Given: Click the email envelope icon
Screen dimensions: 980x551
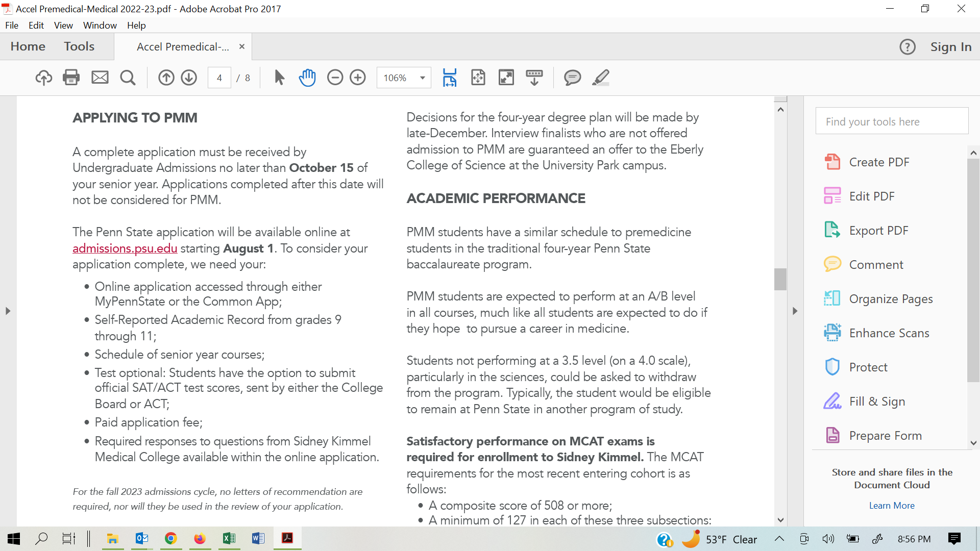Looking at the screenshot, I should (x=100, y=78).
